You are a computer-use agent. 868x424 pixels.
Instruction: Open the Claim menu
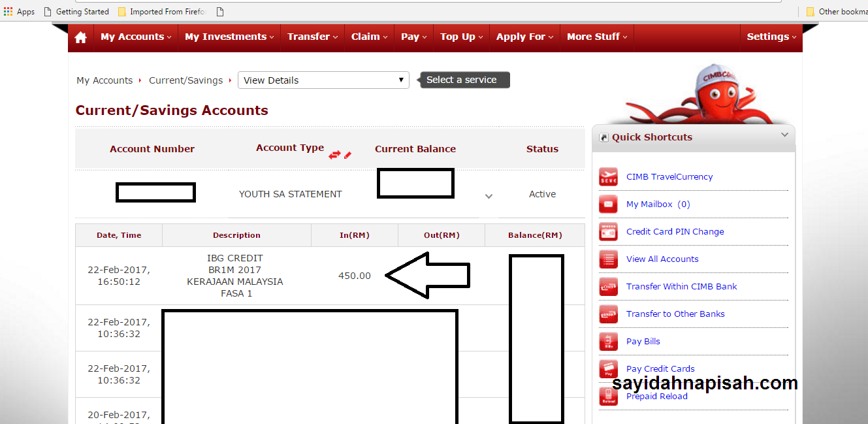point(369,37)
